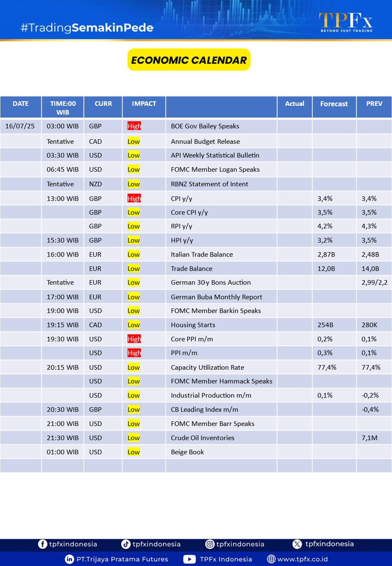392x566 pixels.
Task: Click the PT.Trijaya Pratama Futures link
Action: [x=122, y=559]
